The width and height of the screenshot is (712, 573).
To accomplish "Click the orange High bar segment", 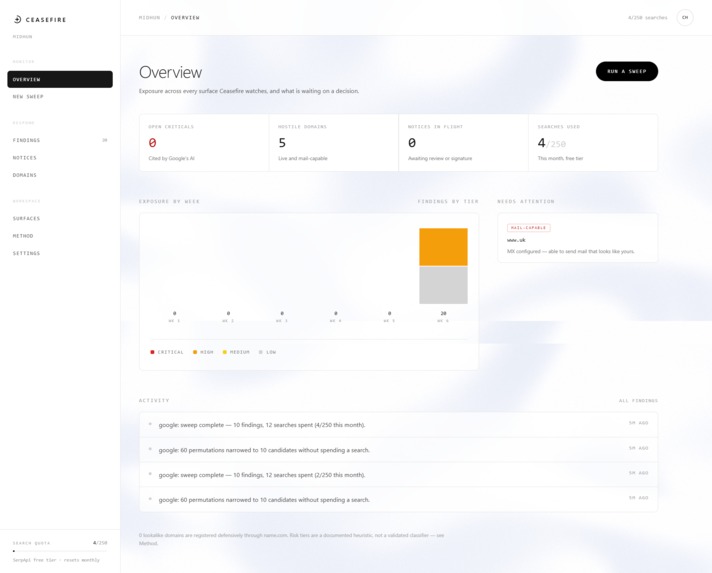I will 443,247.
